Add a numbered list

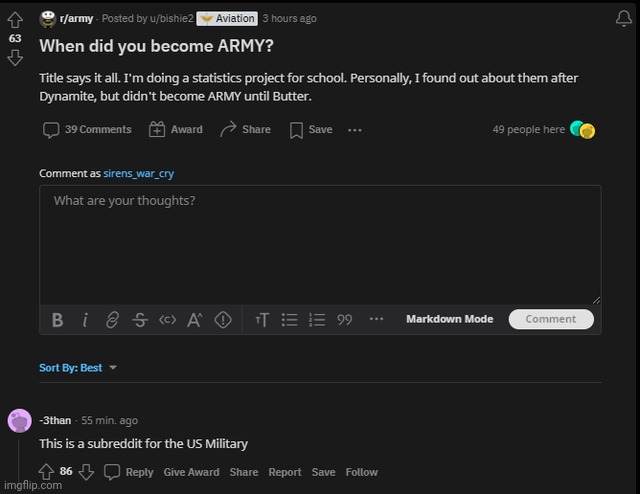(x=317, y=320)
